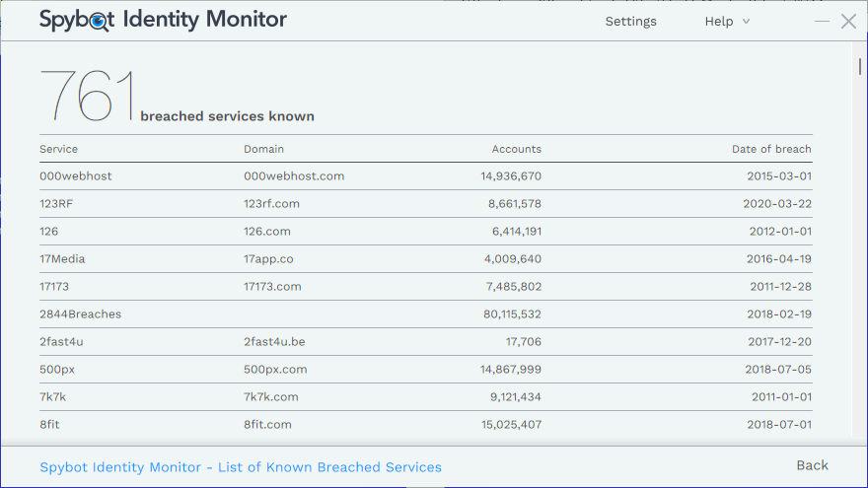Click breach date 2017-12-20
This screenshot has width=868, height=488.
coord(779,342)
